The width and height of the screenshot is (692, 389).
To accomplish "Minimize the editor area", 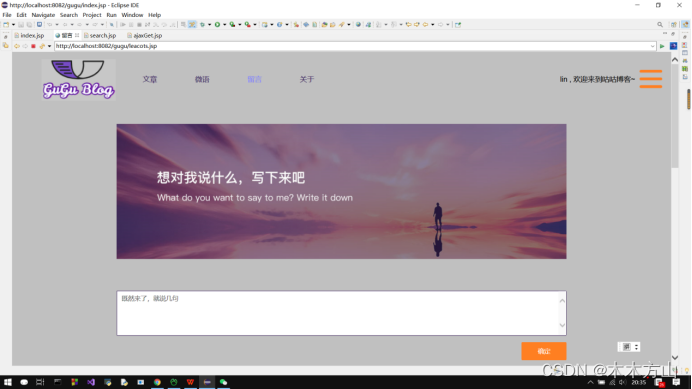I will [x=665, y=34].
